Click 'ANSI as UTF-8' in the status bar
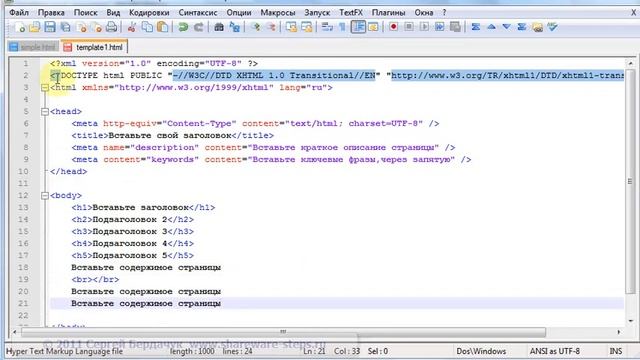The width and height of the screenshot is (640, 360). click(x=554, y=351)
